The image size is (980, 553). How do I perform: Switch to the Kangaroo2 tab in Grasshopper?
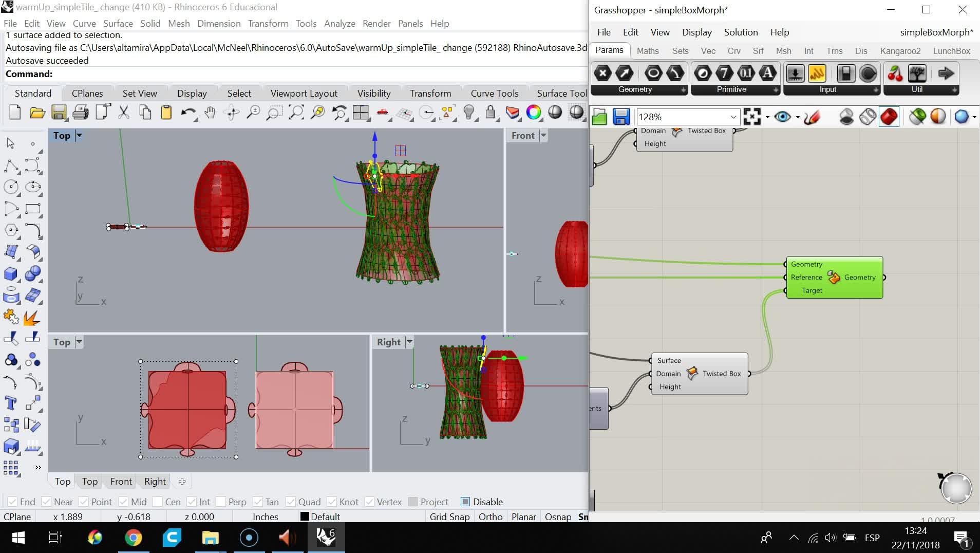[x=900, y=51]
